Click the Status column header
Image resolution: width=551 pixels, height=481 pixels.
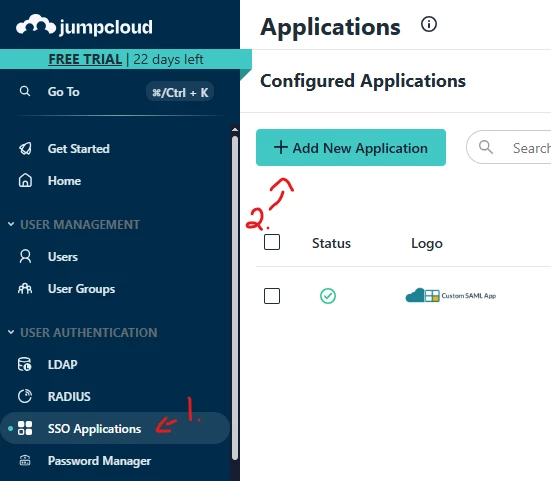point(331,243)
